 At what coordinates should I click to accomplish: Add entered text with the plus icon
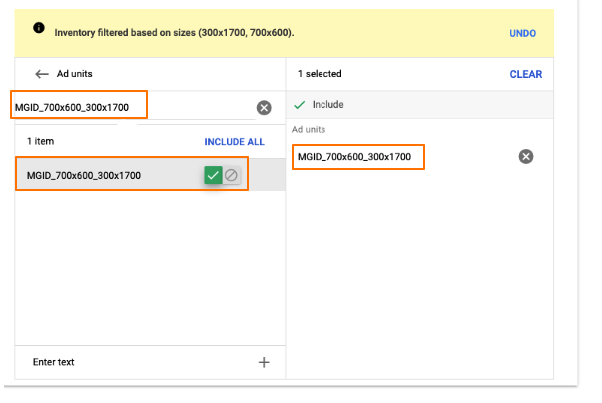[264, 362]
